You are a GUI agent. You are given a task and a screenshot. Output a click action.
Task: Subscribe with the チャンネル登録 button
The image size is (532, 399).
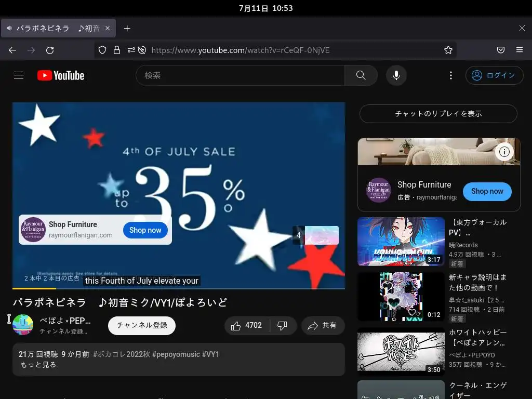point(142,325)
